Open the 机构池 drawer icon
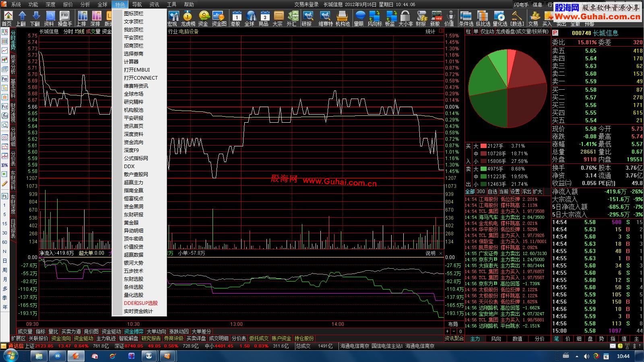The height and width of the screenshot is (362, 644). (x=342, y=19)
